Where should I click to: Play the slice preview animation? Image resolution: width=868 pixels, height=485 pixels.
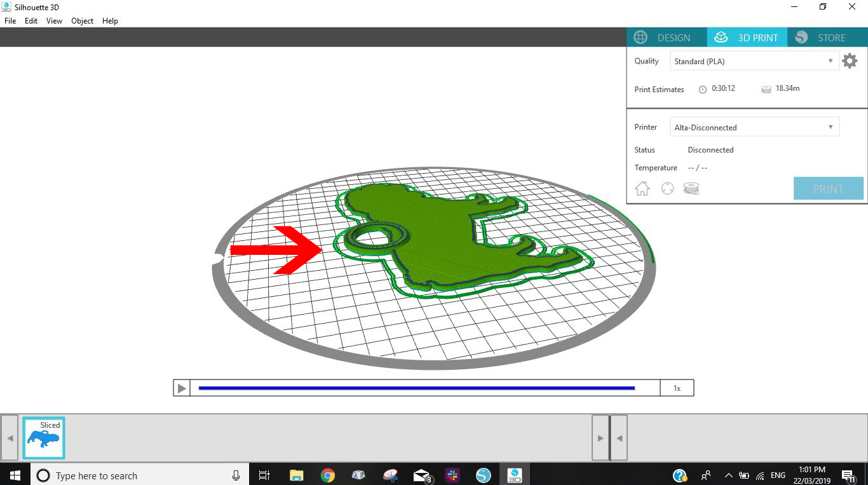[x=182, y=388]
